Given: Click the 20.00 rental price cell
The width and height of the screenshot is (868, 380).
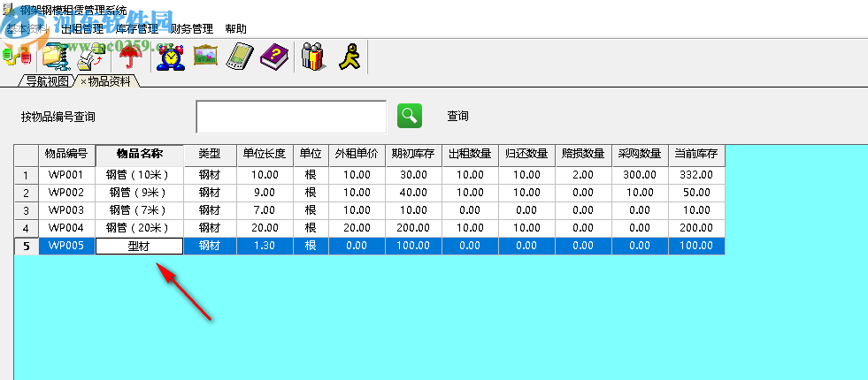Looking at the screenshot, I should tap(357, 229).
